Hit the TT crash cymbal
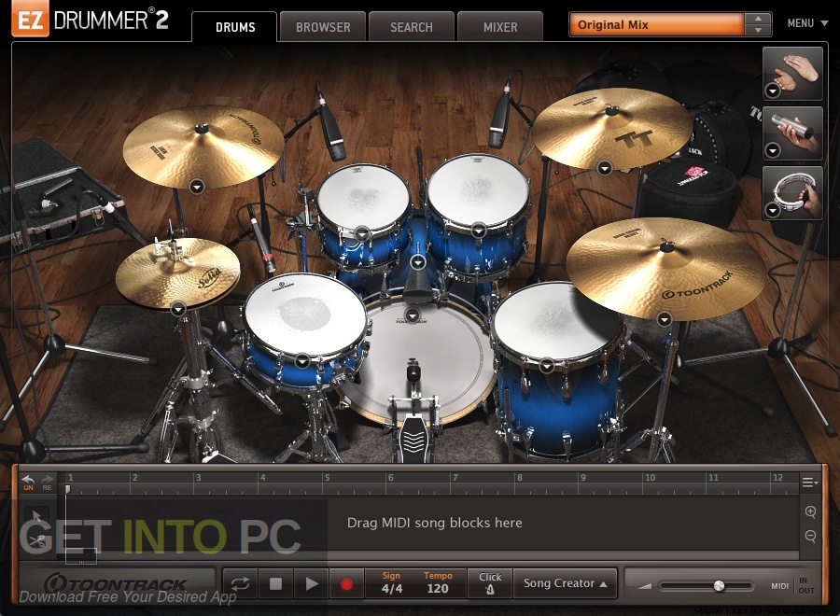The width and height of the screenshot is (840, 616). pos(610,129)
